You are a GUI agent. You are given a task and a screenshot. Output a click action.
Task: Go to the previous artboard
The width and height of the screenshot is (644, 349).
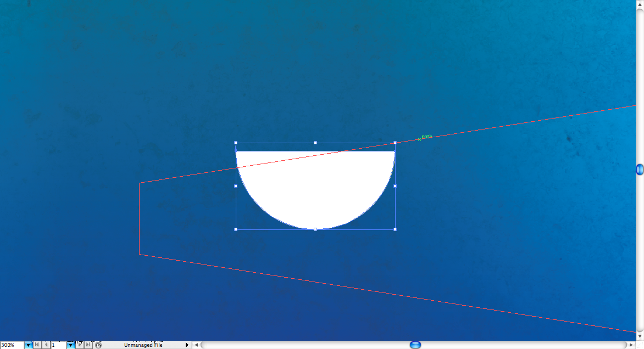(x=46, y=345)
